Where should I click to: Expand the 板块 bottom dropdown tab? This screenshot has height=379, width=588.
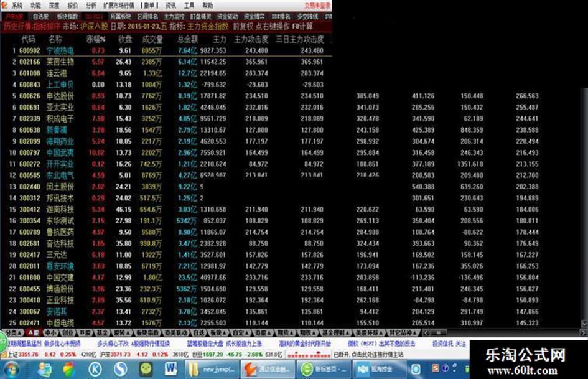pyautogui.click(x=218, y=333)
